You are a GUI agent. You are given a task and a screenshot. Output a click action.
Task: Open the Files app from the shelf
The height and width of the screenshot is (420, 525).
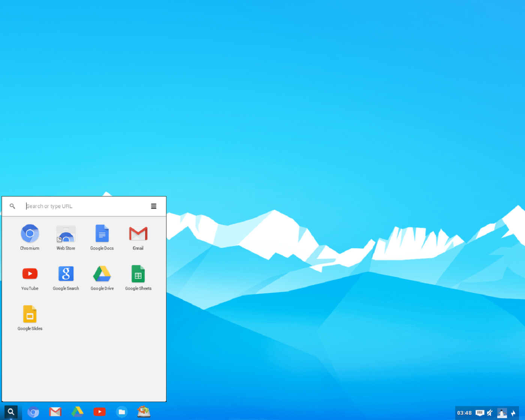coord(122,412)
